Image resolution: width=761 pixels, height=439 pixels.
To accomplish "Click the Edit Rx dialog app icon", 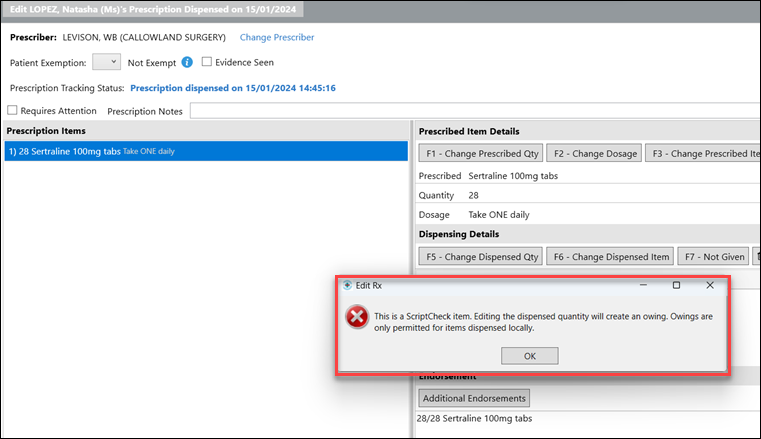I will (x=347, y=285).
